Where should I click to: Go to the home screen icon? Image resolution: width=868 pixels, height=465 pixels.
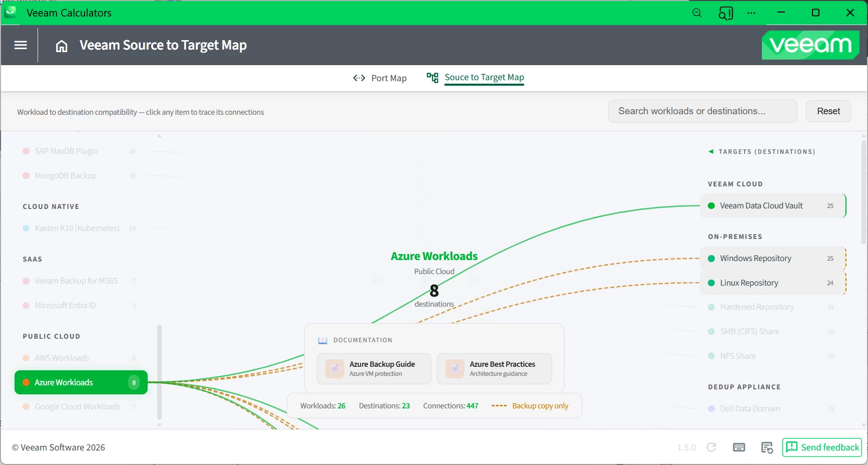pyautogui.click(x=62, y=46)
